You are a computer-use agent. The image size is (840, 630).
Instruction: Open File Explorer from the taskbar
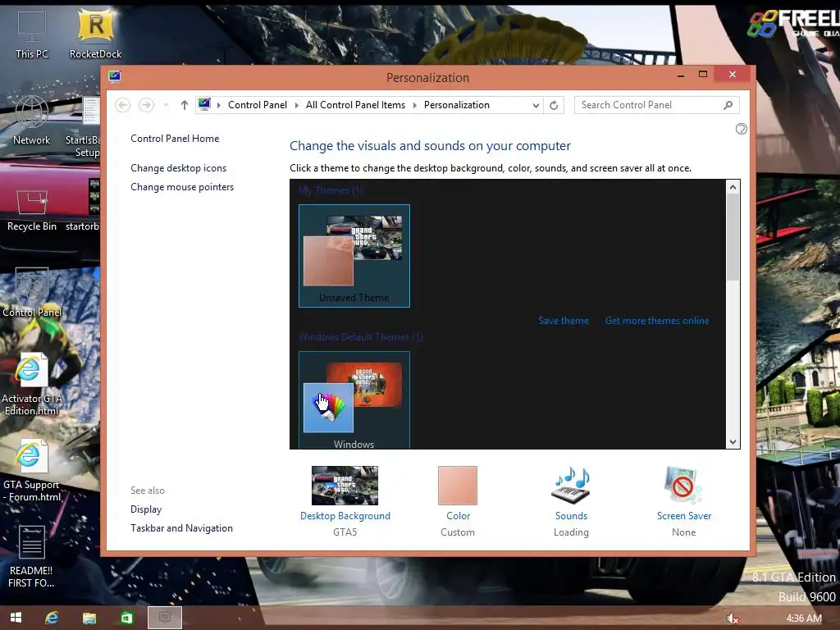point(89,618)
